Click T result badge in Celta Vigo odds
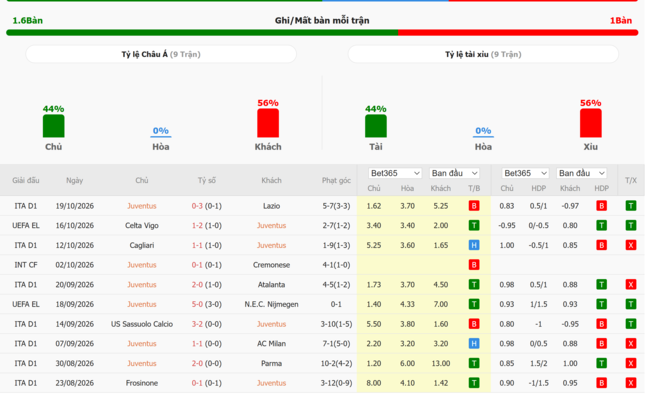 474,225
